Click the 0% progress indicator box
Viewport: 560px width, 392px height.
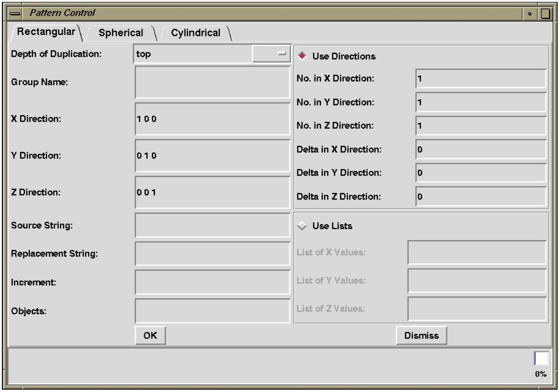tap(541, 358)
